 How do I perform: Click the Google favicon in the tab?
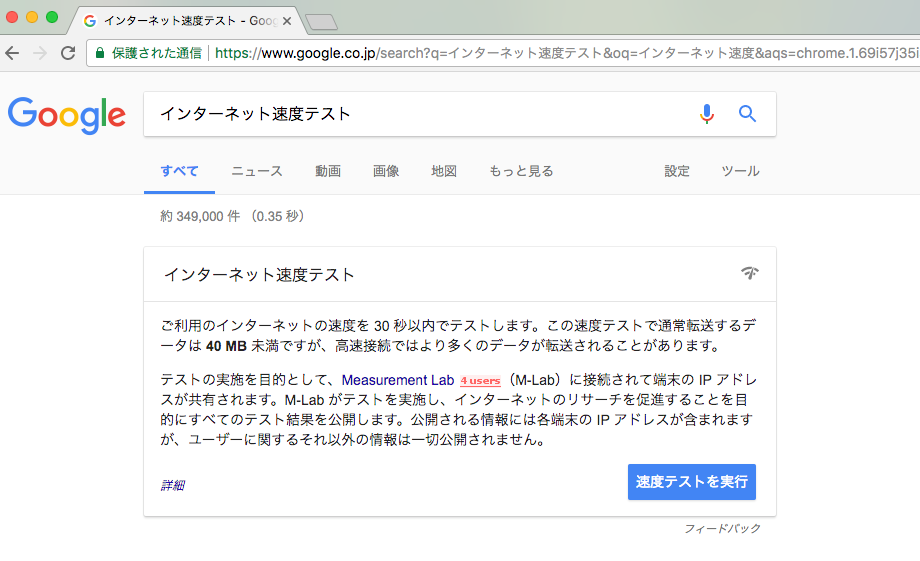click(x=90, y=21)
